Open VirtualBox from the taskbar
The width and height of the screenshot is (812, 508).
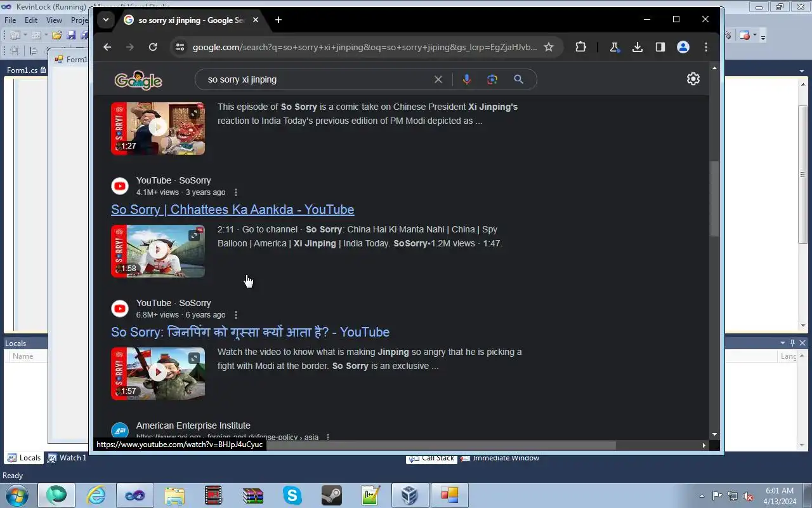click(x=410, y=495)
